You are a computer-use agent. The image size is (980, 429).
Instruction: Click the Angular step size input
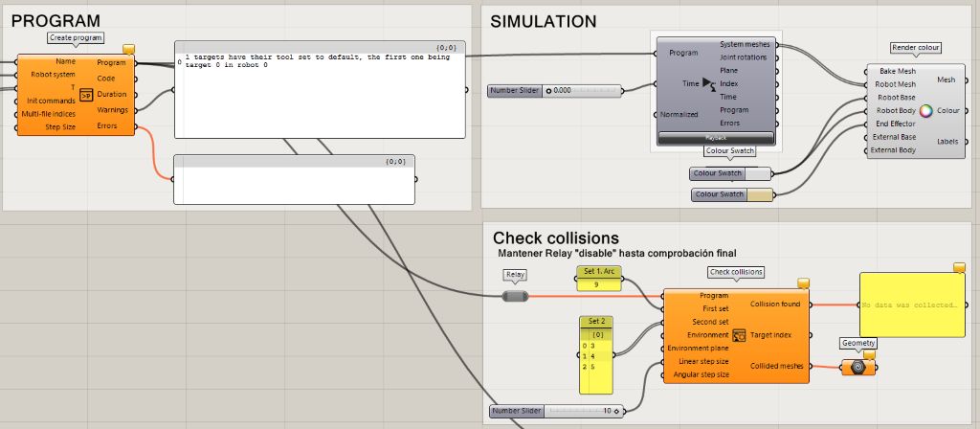(702, 375)
